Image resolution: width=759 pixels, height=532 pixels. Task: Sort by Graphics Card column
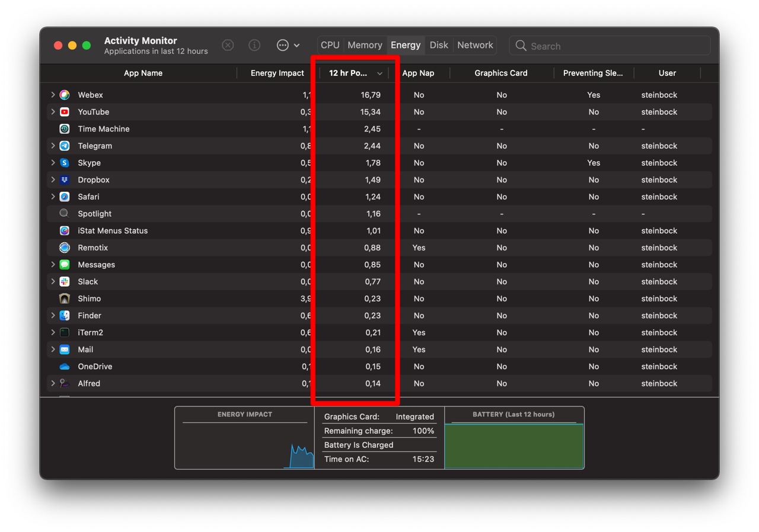(x=501, y=73)
